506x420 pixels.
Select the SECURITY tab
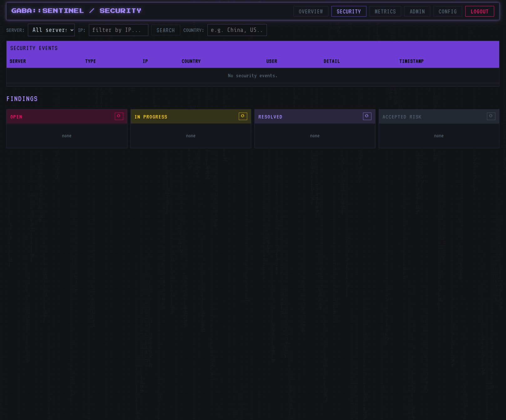point(349,11)
